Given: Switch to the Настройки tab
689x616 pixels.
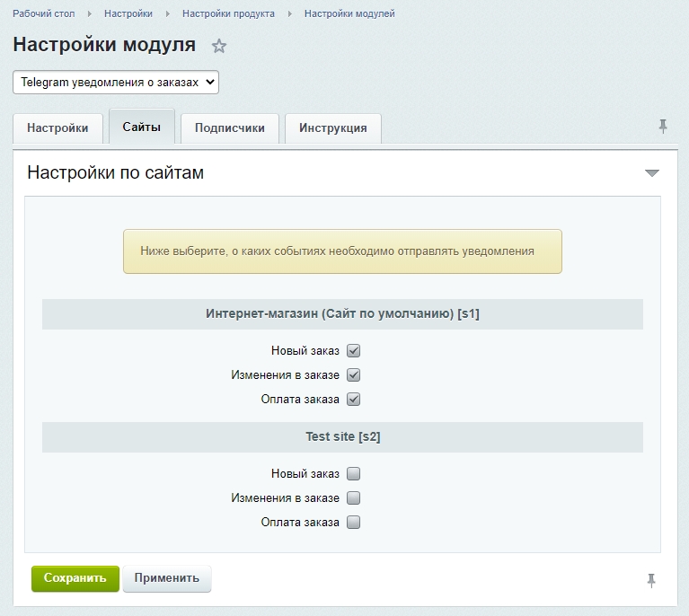Looking at the screenshot, I should 57,128.
